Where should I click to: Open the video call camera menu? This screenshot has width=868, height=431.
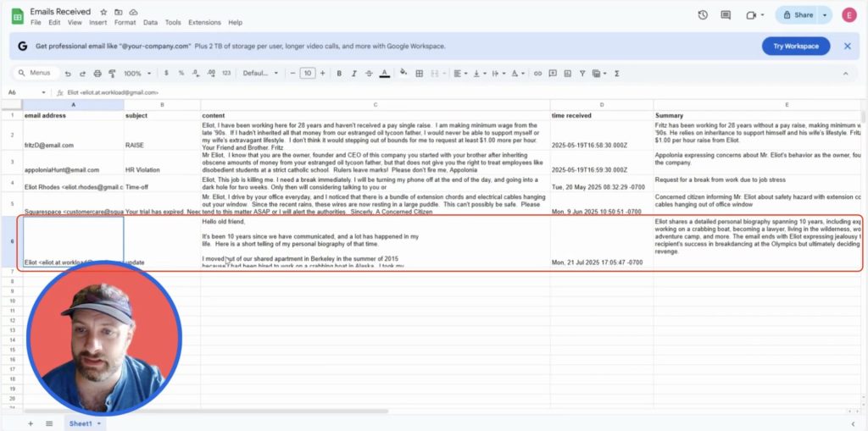[754, 15]
